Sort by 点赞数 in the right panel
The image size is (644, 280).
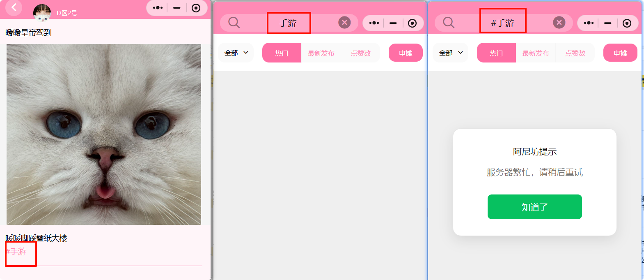[575, 53]
